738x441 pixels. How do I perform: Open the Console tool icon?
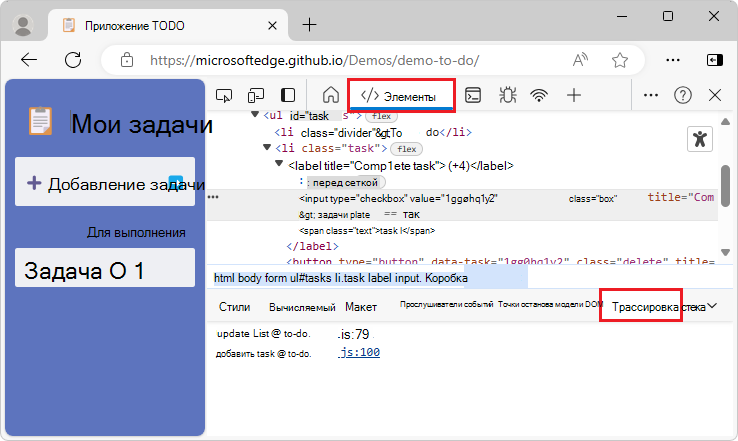point(473,95)
